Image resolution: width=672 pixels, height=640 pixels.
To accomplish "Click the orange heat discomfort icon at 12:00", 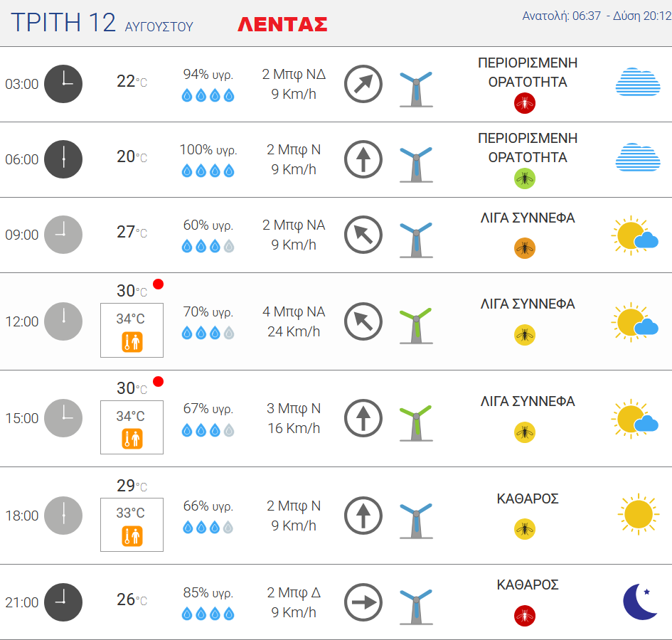I will click(x=132, y=342).
